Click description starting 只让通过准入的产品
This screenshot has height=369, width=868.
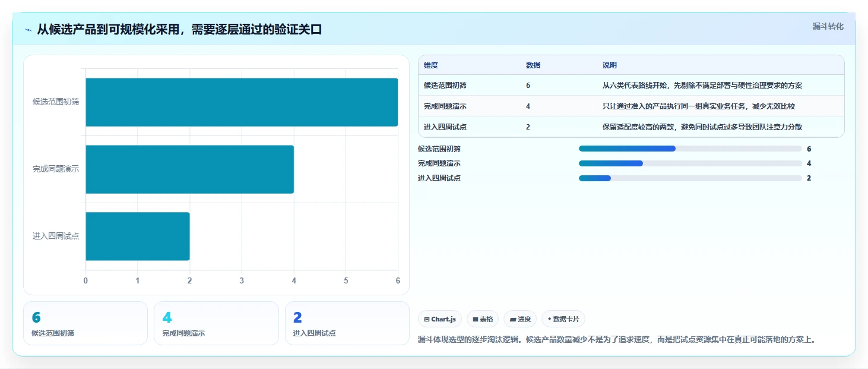click(x=699, y=106)
